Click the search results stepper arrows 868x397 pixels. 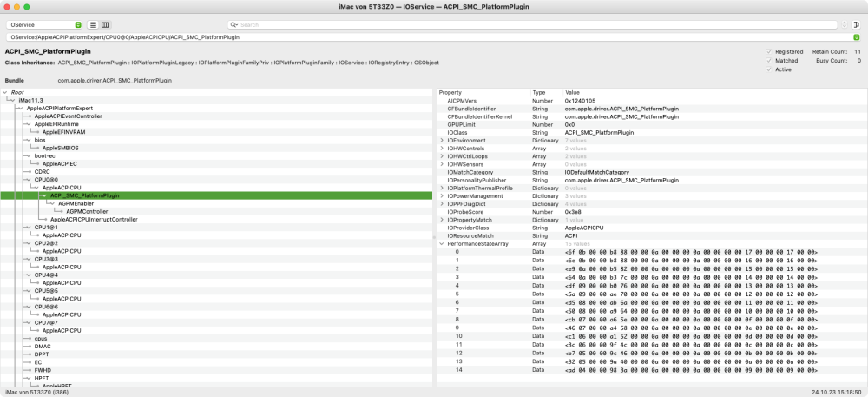844,25
